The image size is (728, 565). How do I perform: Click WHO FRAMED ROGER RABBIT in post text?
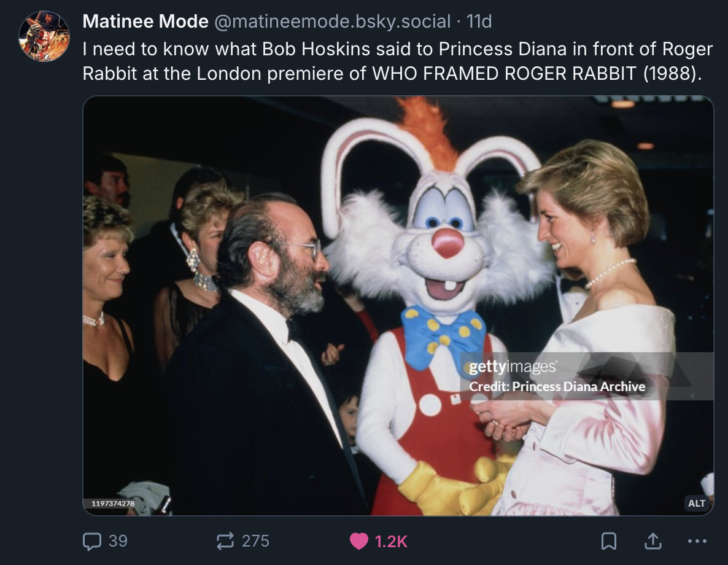click(504, 74)
